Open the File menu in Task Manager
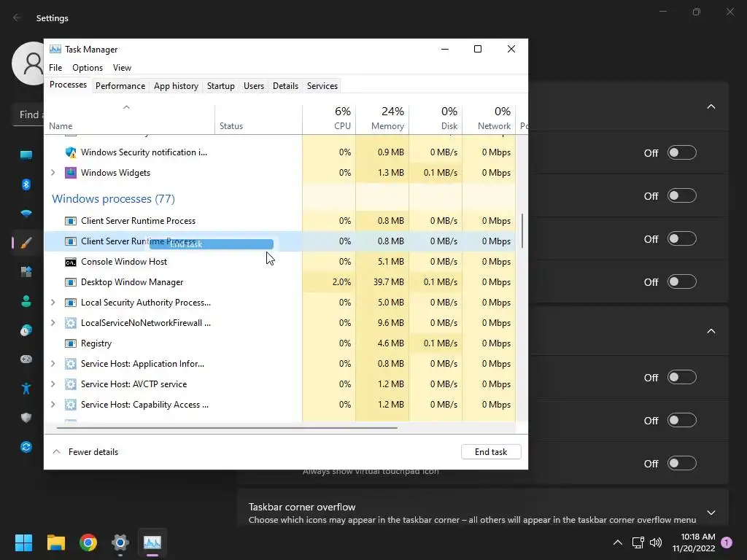Image resolution: width=747 pixels, height=560 pixels. pyautogui.click(x=55, y=68)
